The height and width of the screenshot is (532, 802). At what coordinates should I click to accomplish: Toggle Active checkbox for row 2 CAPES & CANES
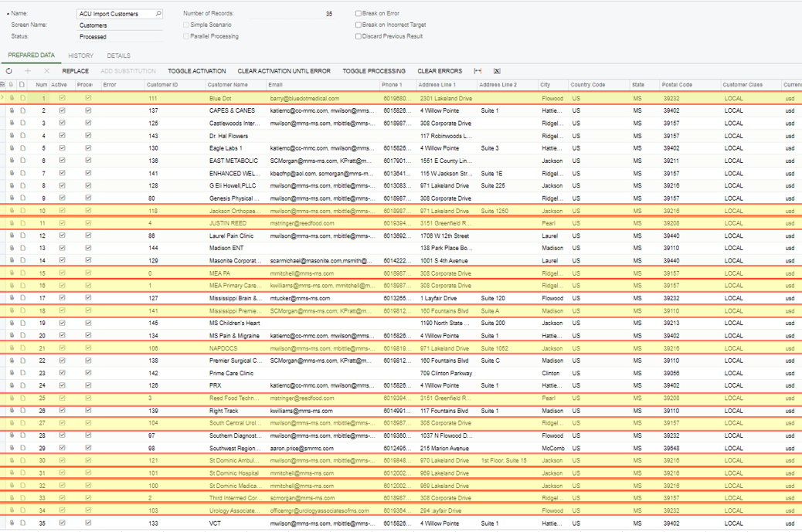tap(63, 110)
